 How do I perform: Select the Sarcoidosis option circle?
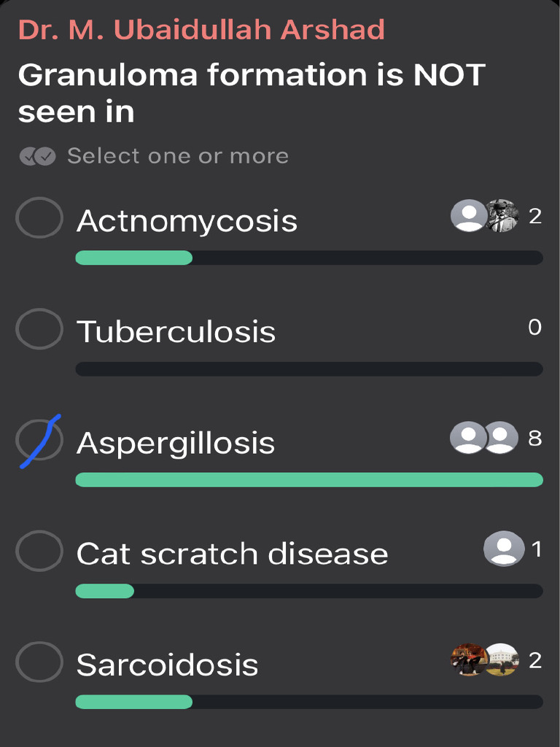tap(39, 663)
